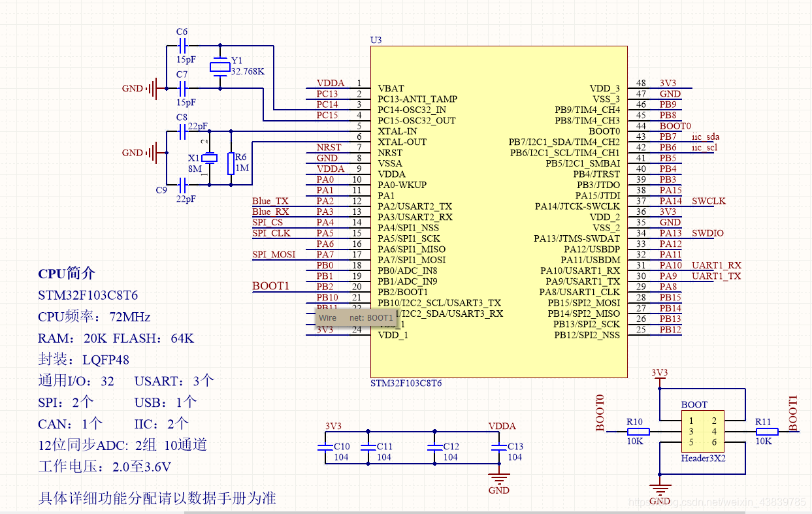
Task: Select the 封装: LQFP48 text line
Action: tap(84, 359)
